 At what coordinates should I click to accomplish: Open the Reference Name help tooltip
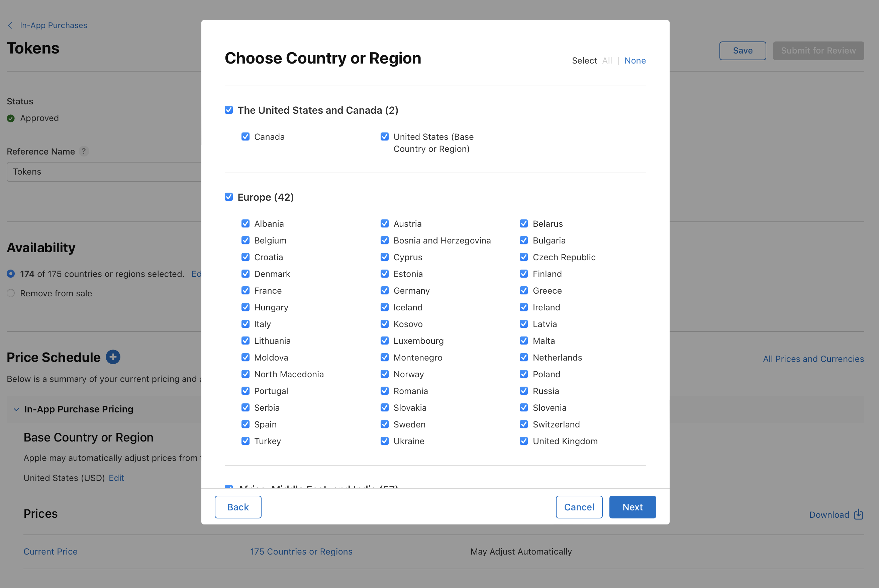click(84, 152)
